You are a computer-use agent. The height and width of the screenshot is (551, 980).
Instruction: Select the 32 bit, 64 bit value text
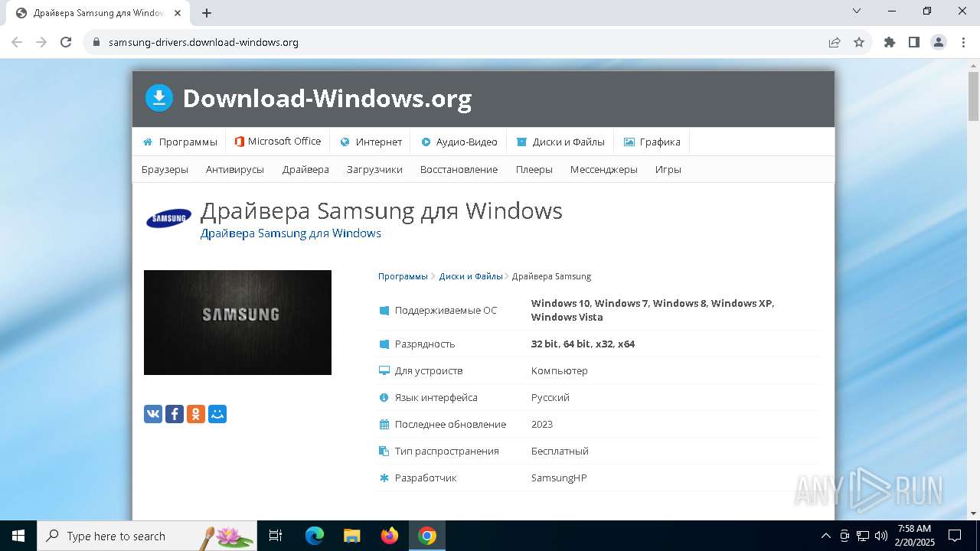[x=583, y=344]
